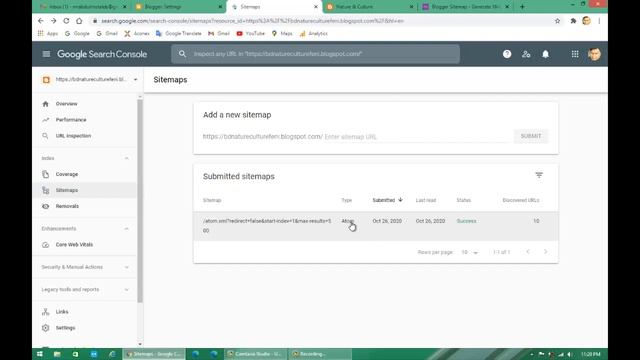Open the users and permissions icon
The width and height of the screenshot is (640, 360).
click(x=526, y=54)
